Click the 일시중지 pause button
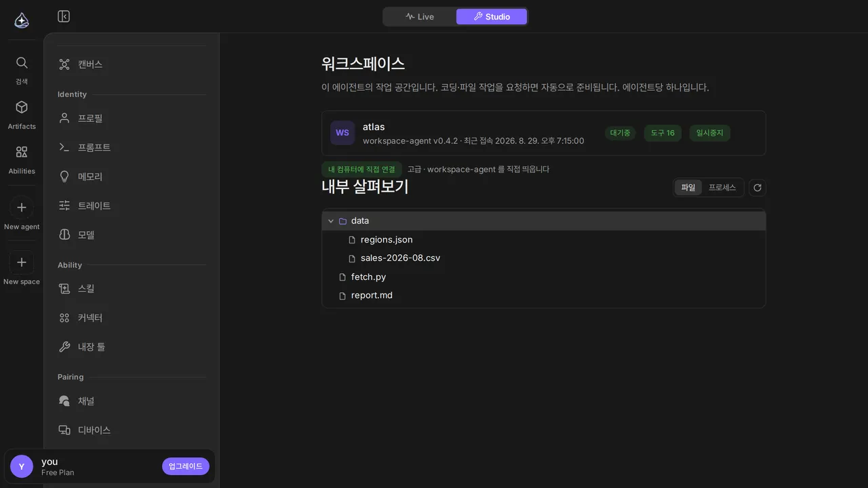The height and width of the screenshot is (488, 868). coord(709,133)
